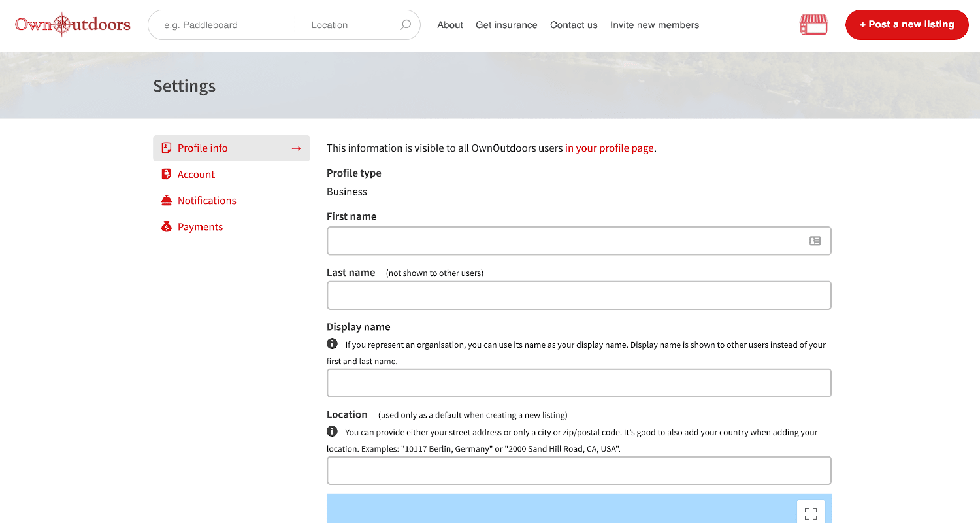
Task: Click the OwnOutdoors logo
Action: point(73,25)
